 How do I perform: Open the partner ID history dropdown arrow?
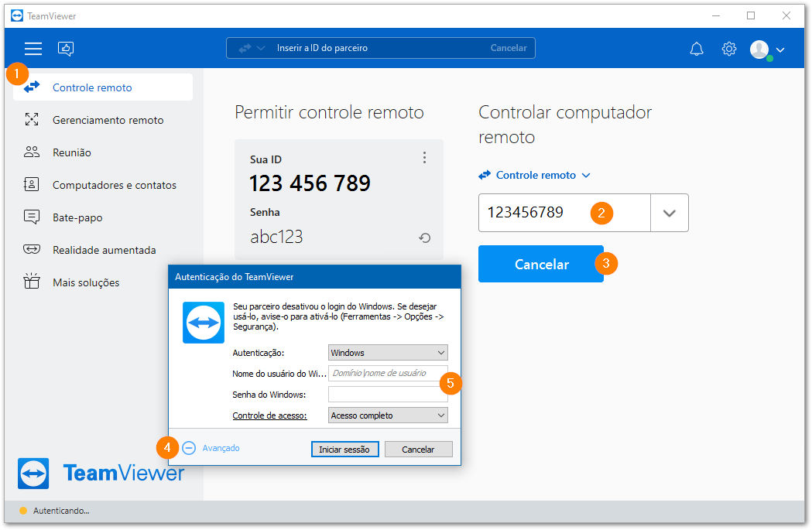tap(670, 213)
